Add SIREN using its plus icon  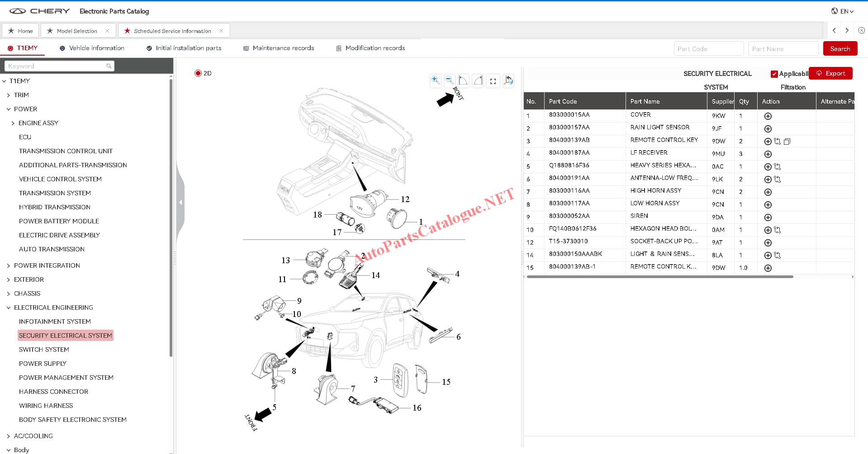coord(768,218)
